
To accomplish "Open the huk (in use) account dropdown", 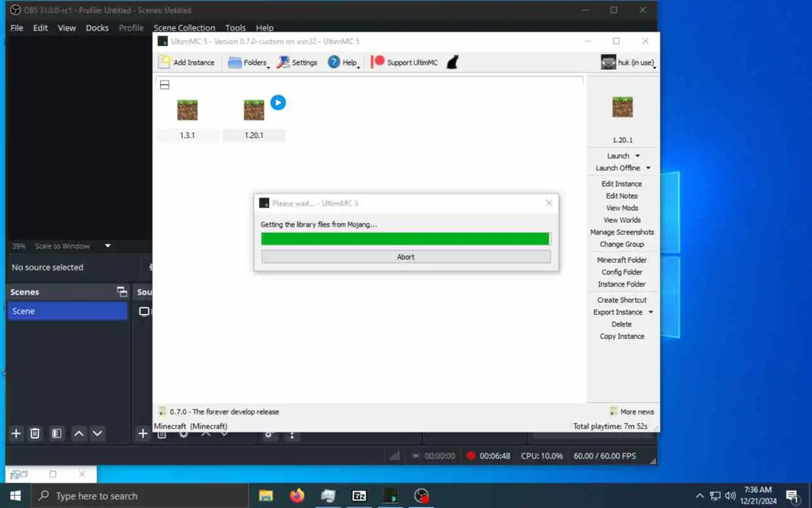I will click(x=628, y=62).
